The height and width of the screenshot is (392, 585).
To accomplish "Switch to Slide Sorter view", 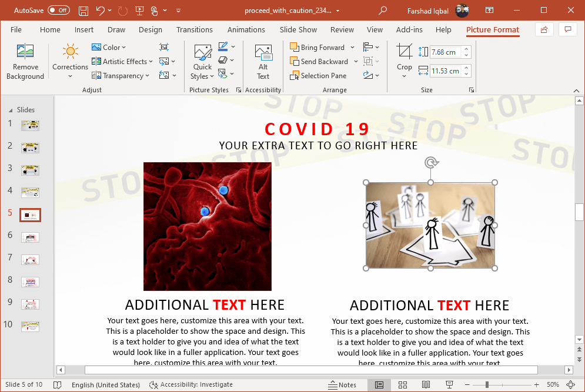I will (x=403, y=385).
